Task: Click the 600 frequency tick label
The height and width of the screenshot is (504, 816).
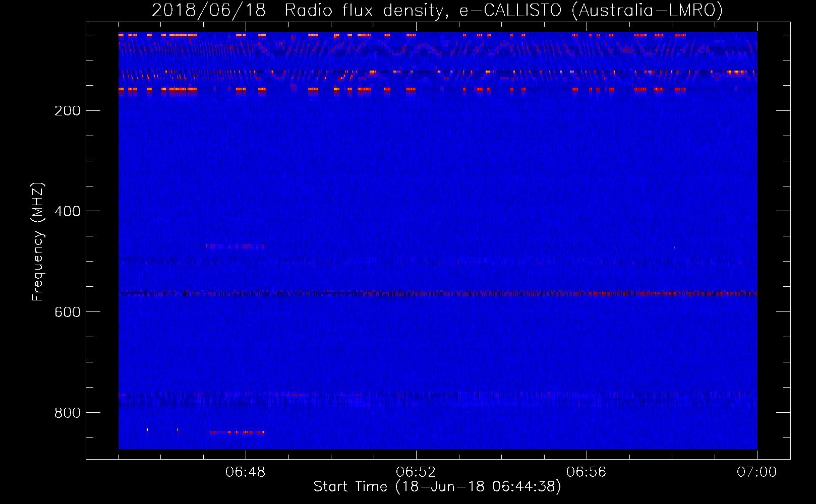Action: click(68, 312)
